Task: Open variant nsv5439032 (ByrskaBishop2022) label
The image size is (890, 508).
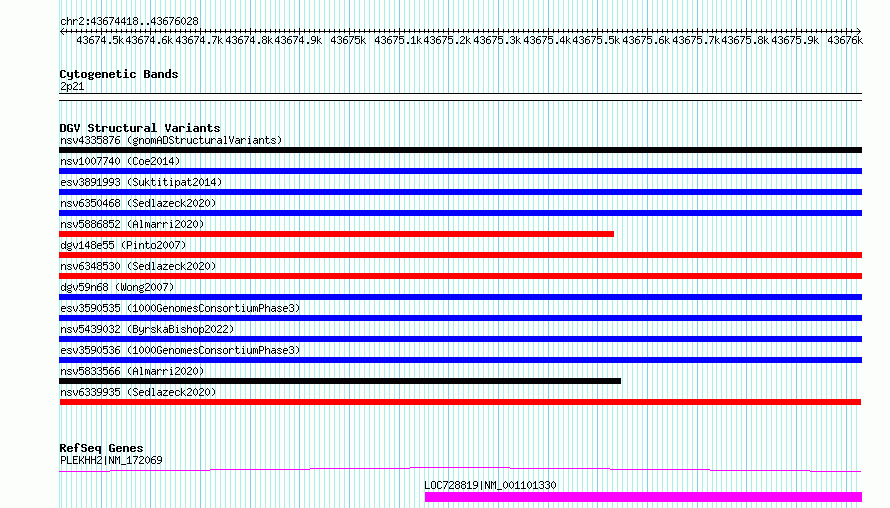Action: click(x=147, y=329)
